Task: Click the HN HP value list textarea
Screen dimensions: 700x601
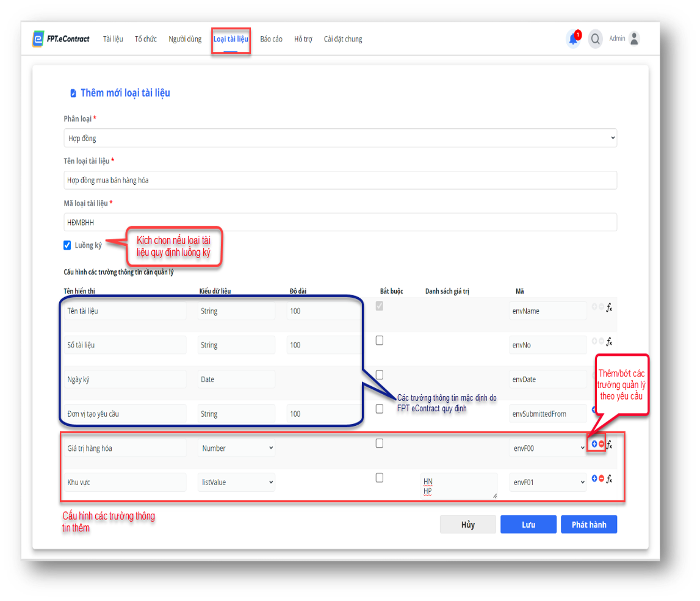Action: pos(459,486)
